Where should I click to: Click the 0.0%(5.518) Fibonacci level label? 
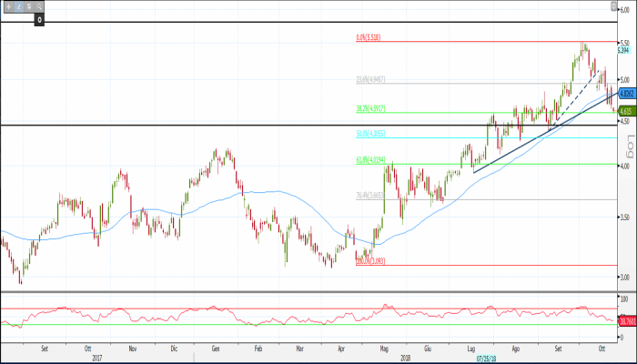click(368, 38)
